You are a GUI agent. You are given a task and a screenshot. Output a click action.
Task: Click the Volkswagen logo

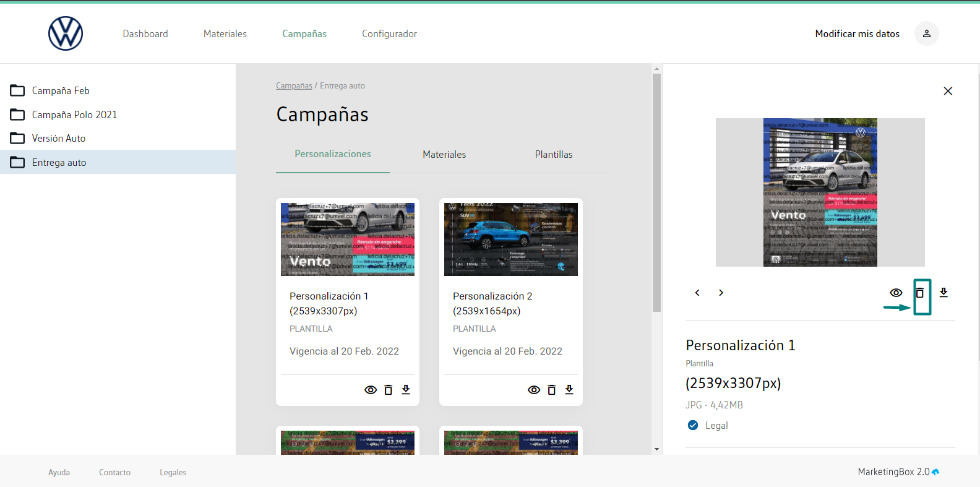(x=66, y=33)
